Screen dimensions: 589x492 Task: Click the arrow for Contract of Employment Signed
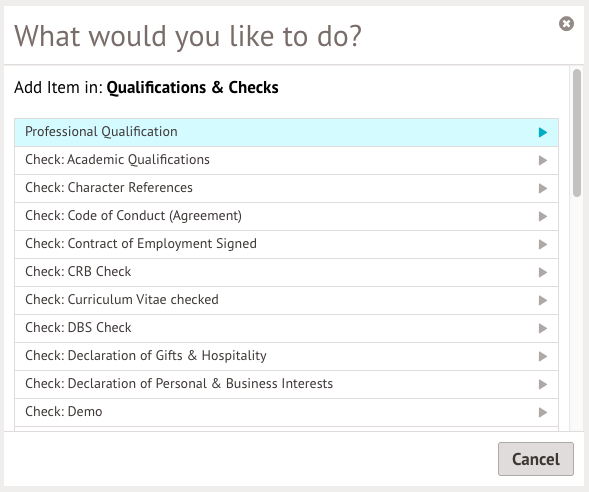(542, 244)
